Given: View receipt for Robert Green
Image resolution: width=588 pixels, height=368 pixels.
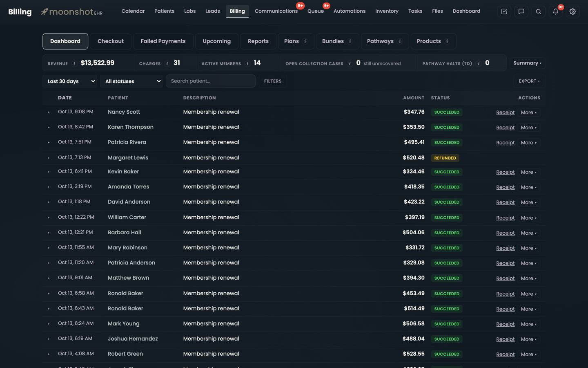Looking at the screenshot, I should point(505,355).
